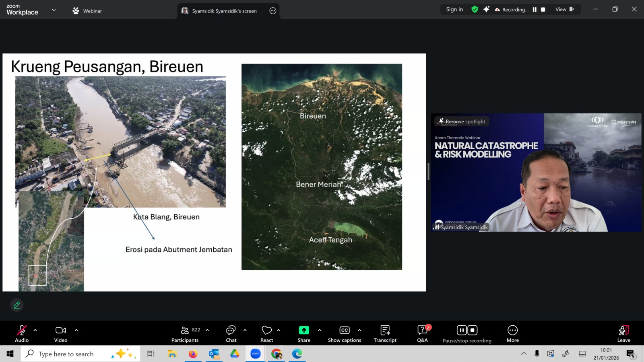Open the Chat panel icon

pos(231,330)
